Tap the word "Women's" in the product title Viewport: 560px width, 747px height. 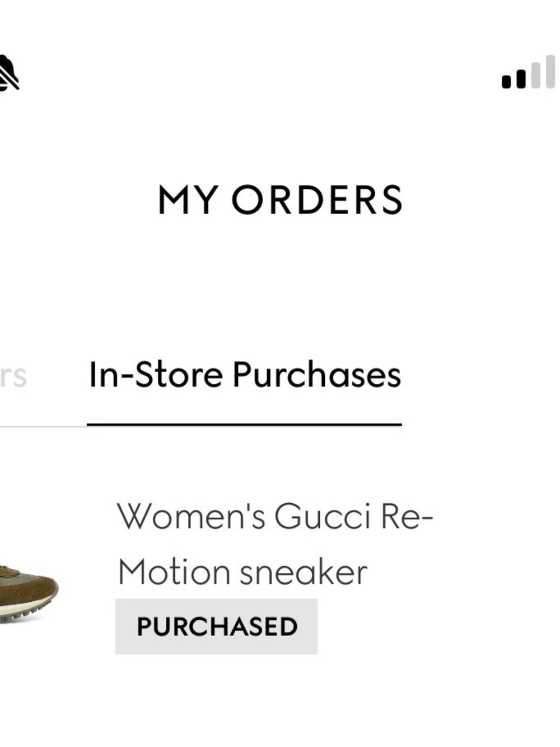190,516
